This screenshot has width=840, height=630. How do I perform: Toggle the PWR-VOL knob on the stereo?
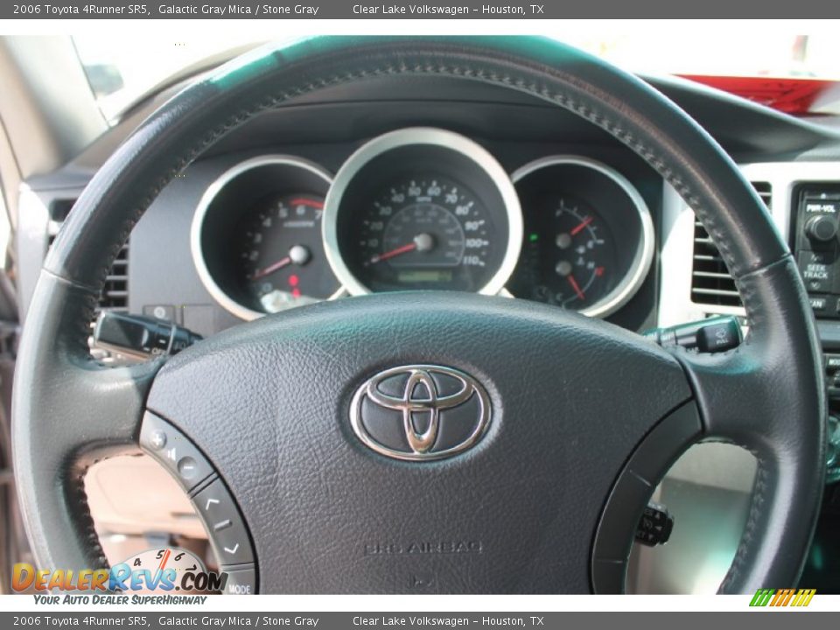click(819, 228)
